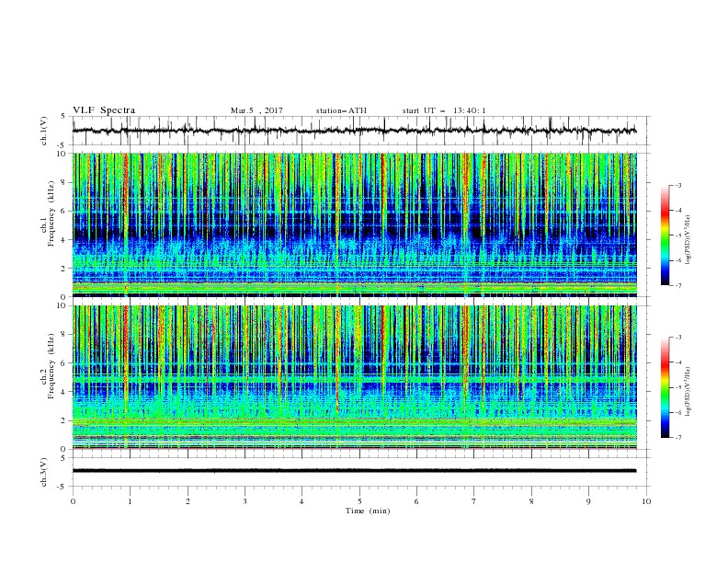Viewport: 728px width, 563px height.
Task: Click the "Time (min)" axis title
Action: pyautogui.click(x=368, y=511)
